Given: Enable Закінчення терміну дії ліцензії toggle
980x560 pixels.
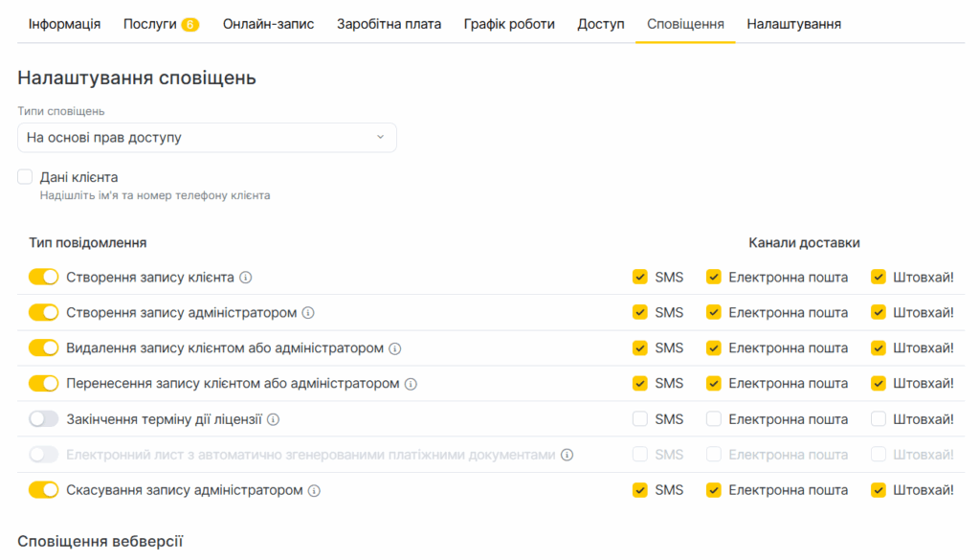Looking at the screenshot, I should (x=43, y=419).
